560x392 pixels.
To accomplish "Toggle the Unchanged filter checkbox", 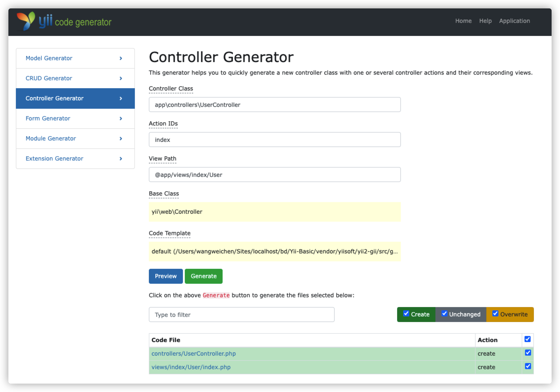I will [x=444, y=314].
